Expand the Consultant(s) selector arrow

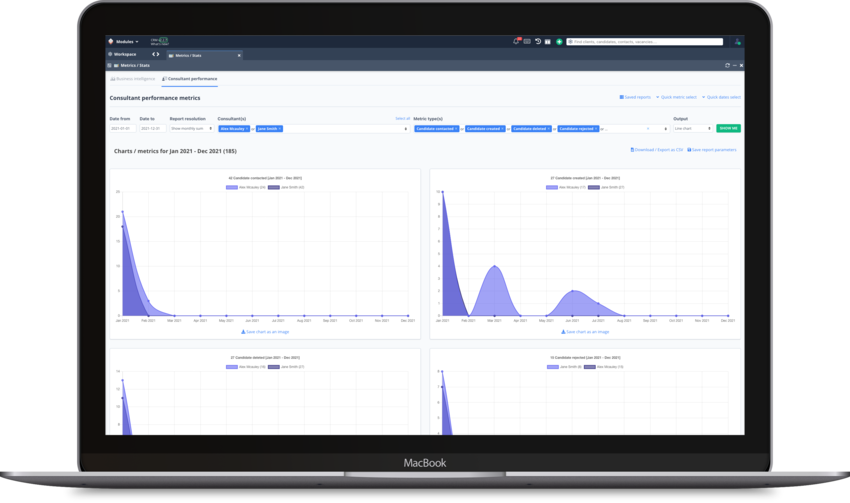405,129
